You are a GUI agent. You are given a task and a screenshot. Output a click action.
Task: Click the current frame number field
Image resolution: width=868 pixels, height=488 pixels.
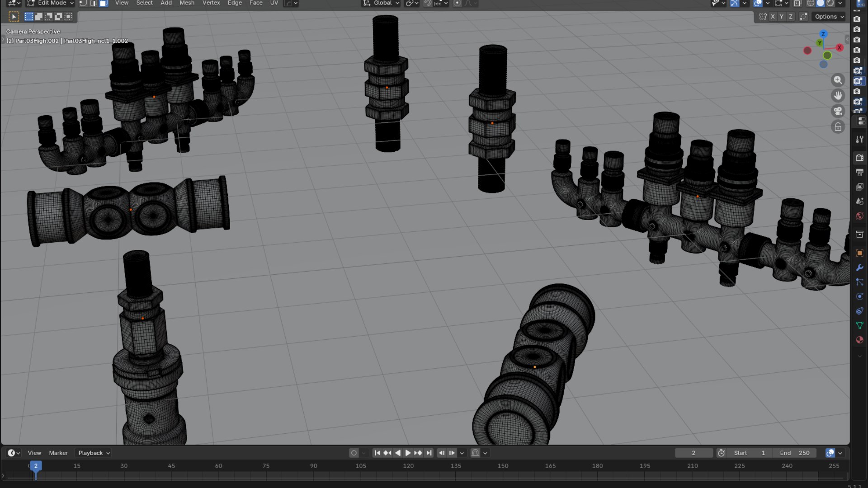[693, 453]
